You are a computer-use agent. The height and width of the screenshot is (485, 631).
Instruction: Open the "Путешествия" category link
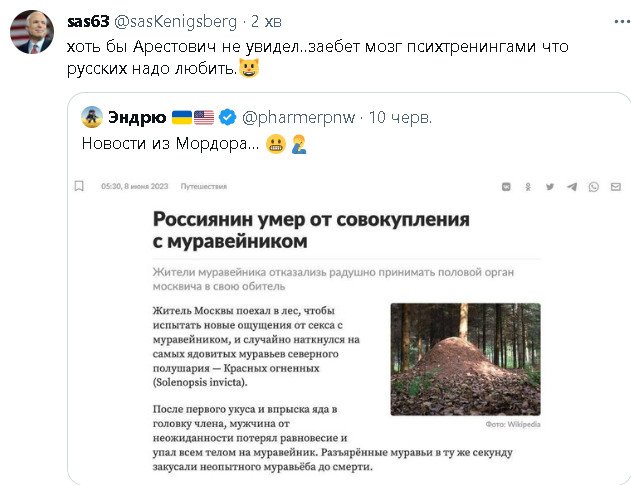[x=205, y=186]
